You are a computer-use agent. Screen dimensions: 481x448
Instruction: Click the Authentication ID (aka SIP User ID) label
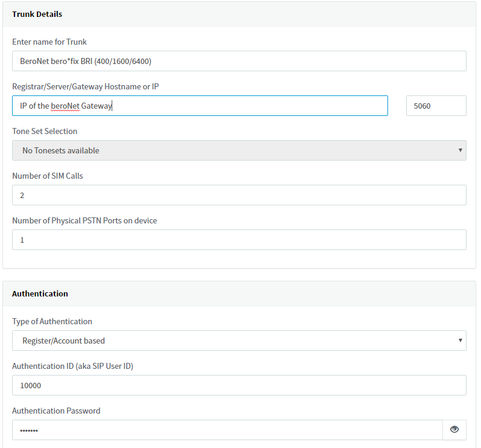72,366
